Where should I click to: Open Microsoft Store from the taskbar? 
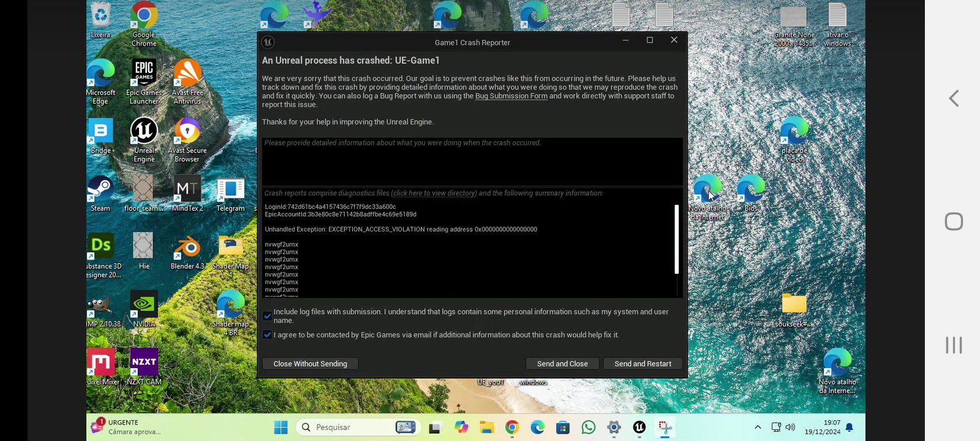(x=563, y=428)
